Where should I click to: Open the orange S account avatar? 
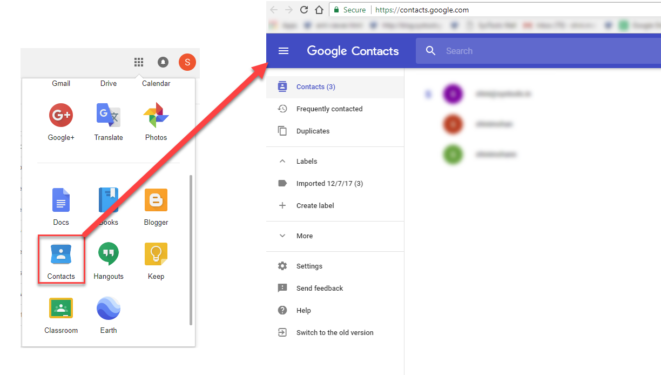(x=187, y=62)
